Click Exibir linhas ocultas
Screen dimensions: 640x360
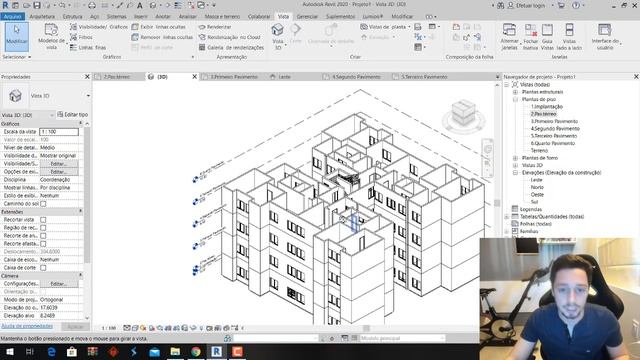pyautogui.click(x=158, y=27)
